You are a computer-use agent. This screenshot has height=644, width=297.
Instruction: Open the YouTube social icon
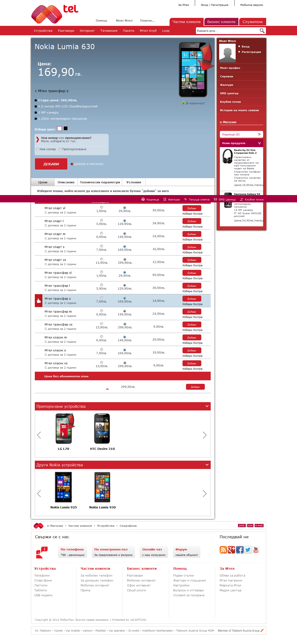pyautogui.click(x=256, y=550)
